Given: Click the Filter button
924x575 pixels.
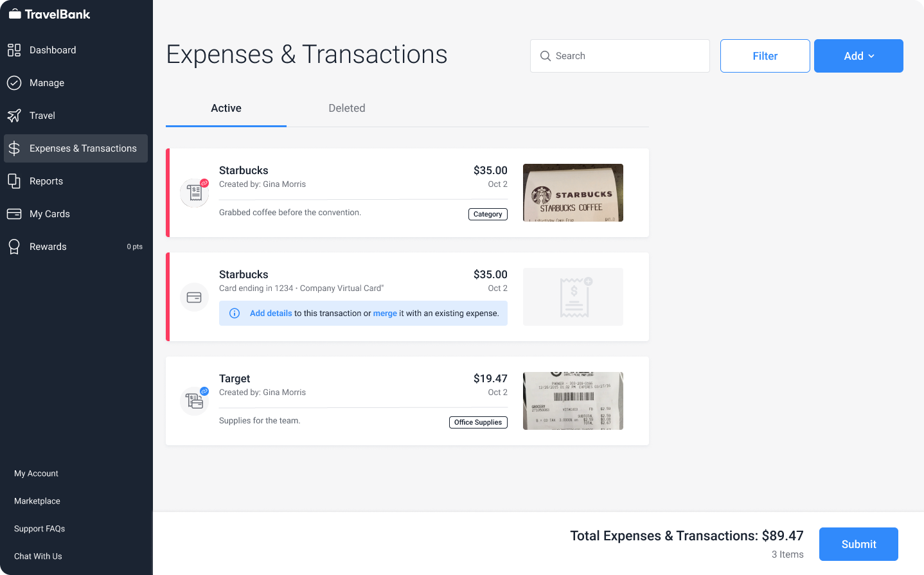Looking at the screenshot, I should [x=765, y=56].
